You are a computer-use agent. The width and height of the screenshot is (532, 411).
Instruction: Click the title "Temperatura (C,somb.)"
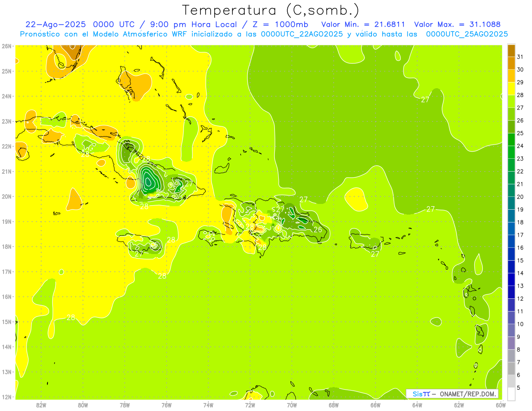(x=271, y=10)
